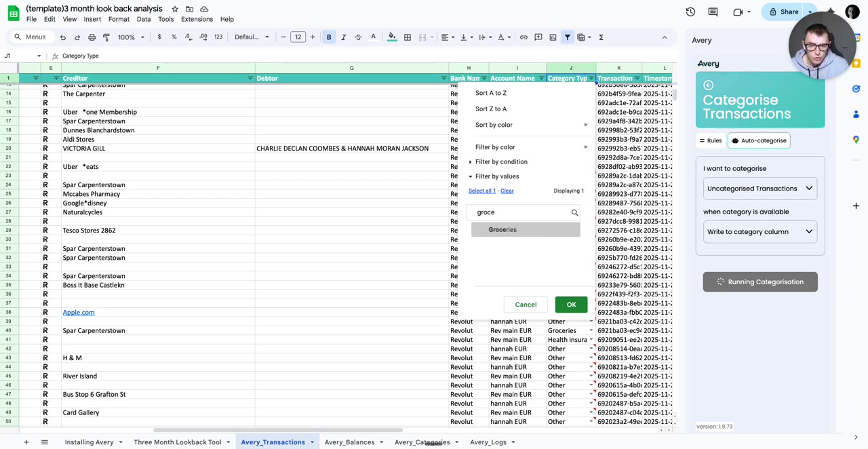Click the insert link icon
The image size is (868, 449).
tap(524, 37)
